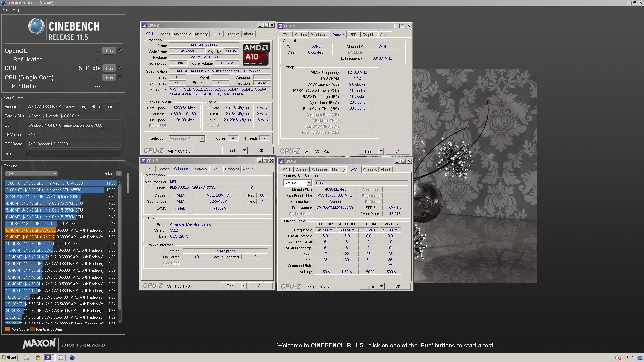This screenshot has width=644, height=362.
Task: Select the CPU tab in the Mainboard CPU-Z window
Action: (x=149, y=169)
